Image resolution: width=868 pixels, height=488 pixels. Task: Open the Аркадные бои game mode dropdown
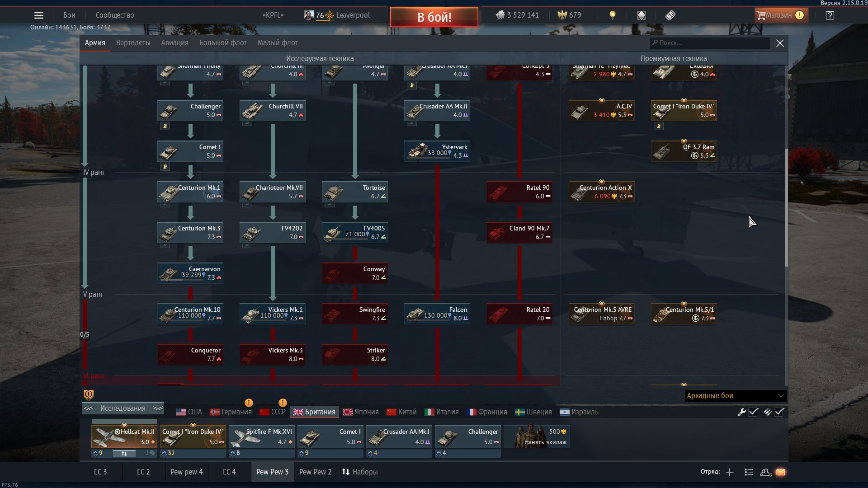coord(736,396)
